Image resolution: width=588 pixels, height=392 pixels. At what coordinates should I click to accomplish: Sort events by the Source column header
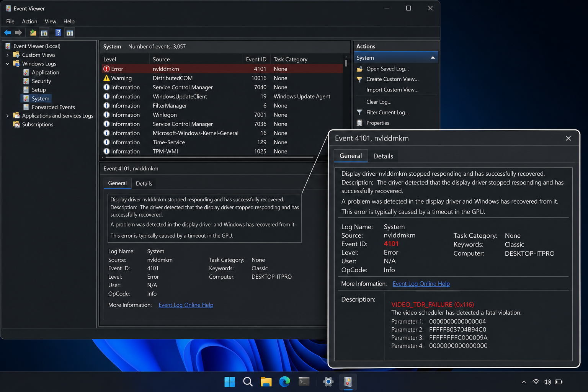(196, 59)
